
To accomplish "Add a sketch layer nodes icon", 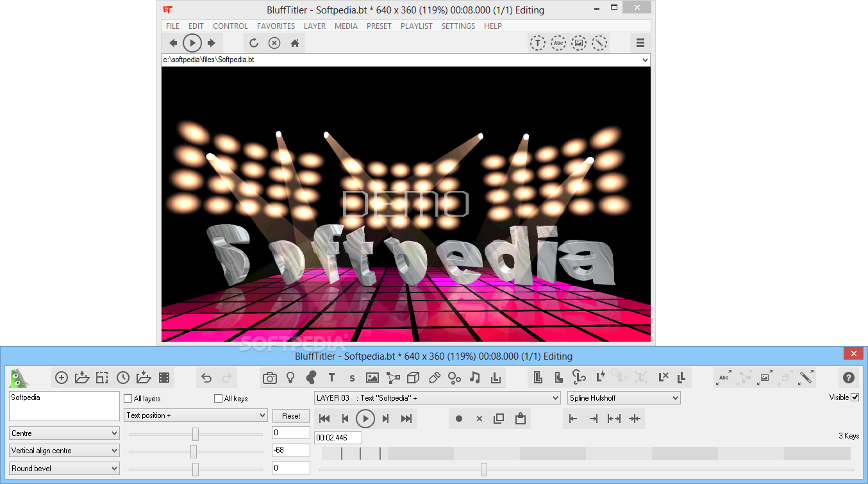I will click(393, 378).
